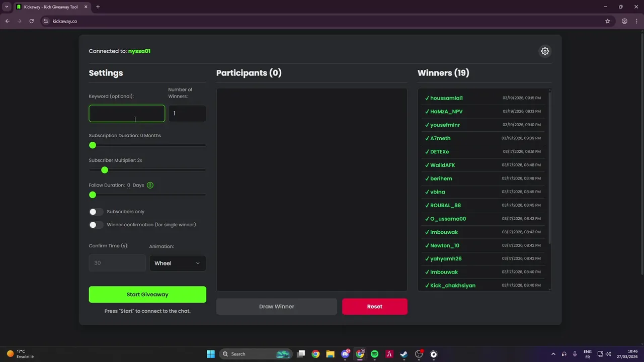Go back to the previous page

pyautogui.click(x=7, y=21)
